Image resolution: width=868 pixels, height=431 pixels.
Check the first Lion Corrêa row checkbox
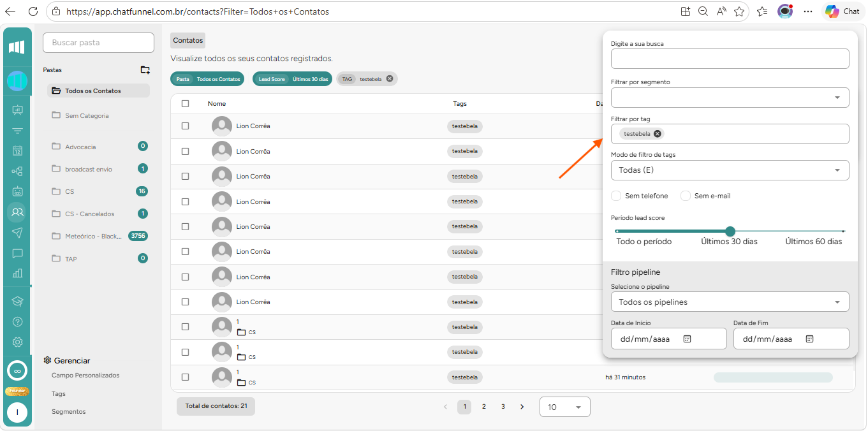[186, 126]
